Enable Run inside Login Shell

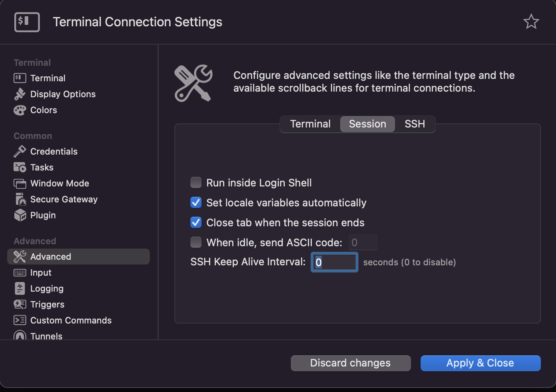pos(196,183)
